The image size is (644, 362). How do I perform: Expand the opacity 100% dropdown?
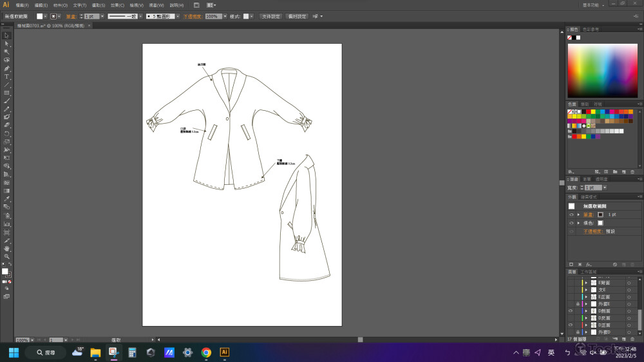225,16
